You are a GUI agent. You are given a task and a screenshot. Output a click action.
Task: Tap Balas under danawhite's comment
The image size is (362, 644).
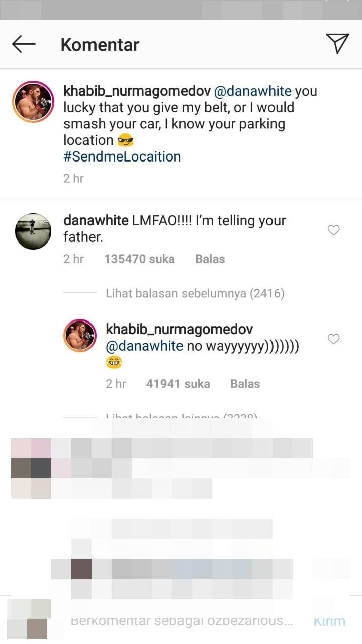pos(210,259)
